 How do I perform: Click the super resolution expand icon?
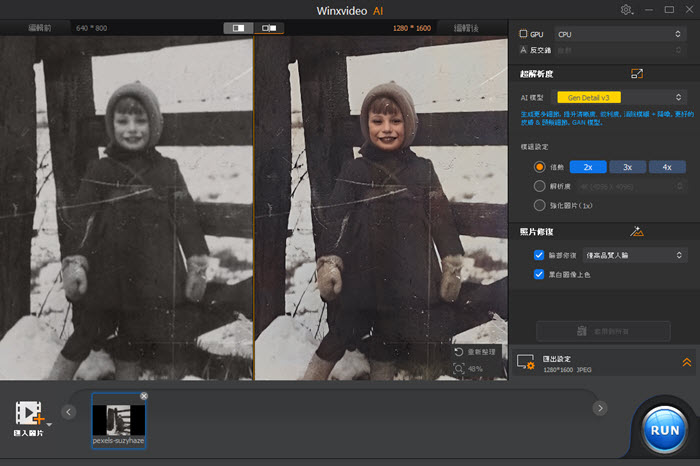637,74
